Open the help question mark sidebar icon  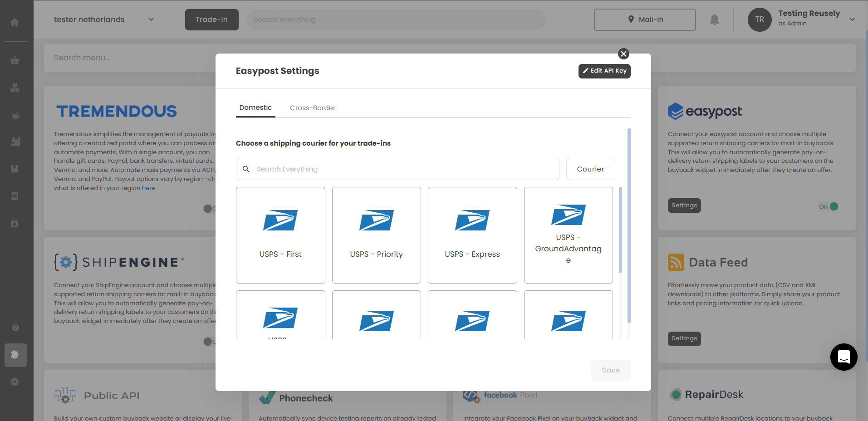15,328
